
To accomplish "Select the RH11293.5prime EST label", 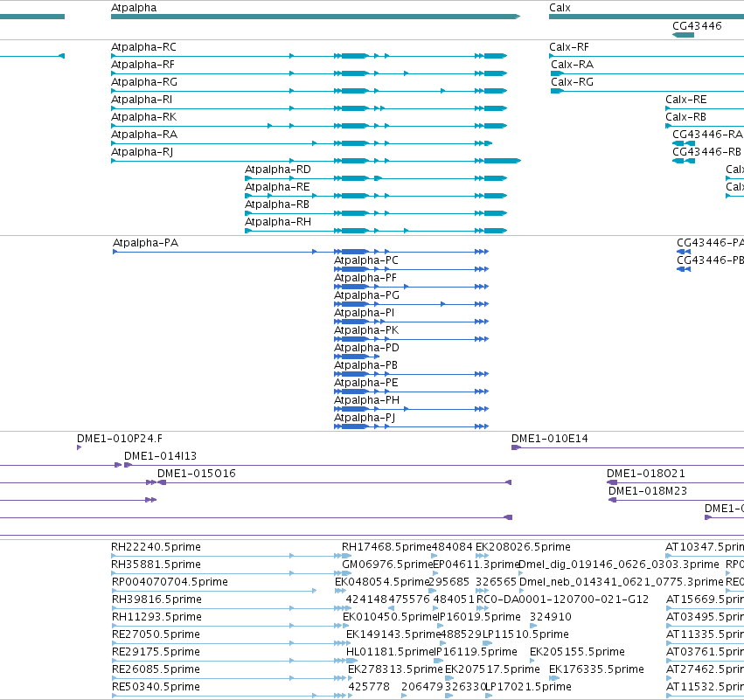I will 156,618.
